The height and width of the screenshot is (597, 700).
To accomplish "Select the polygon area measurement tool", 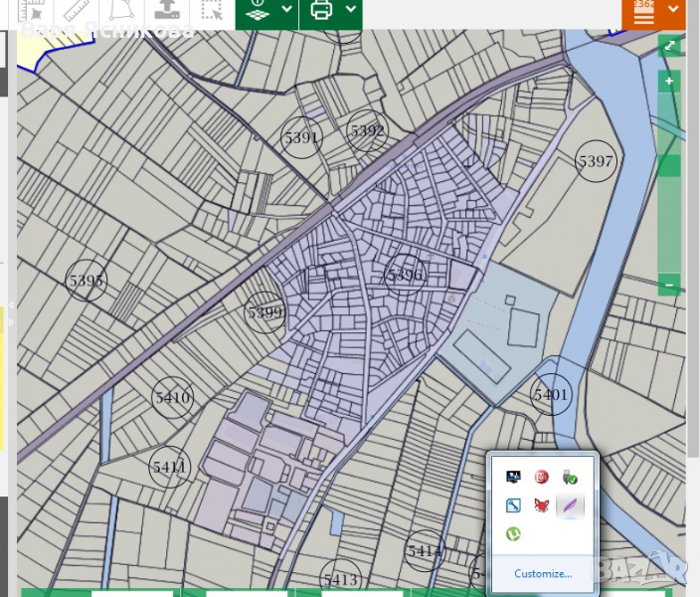I will [119, 10].
